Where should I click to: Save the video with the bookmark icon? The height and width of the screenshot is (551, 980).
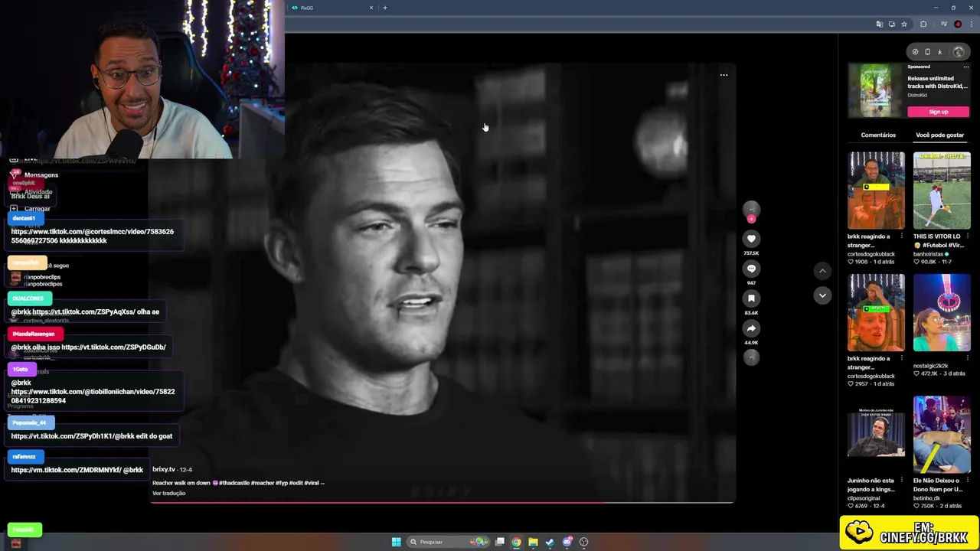pyautogui.click(x=751, y=298)
